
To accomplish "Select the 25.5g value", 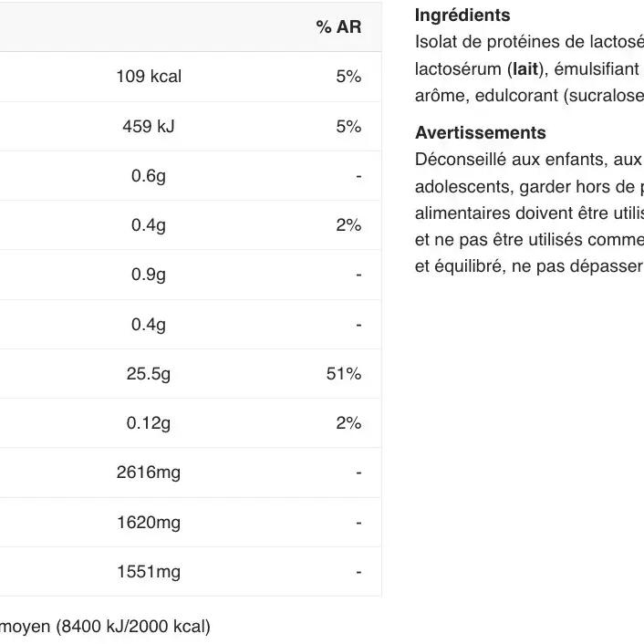I will [149, 374].
